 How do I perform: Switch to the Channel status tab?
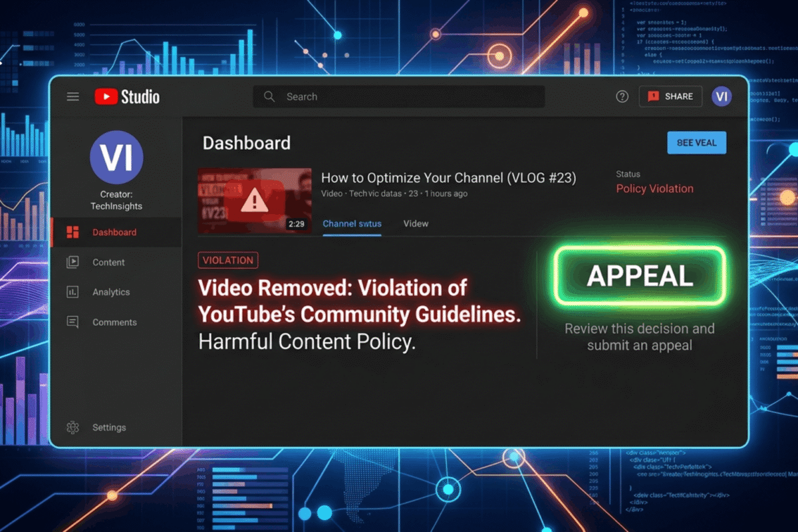tap(352, 223)
